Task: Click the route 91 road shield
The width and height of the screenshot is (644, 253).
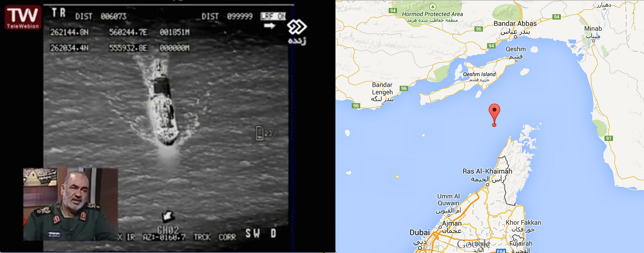Action: point(608,138)
